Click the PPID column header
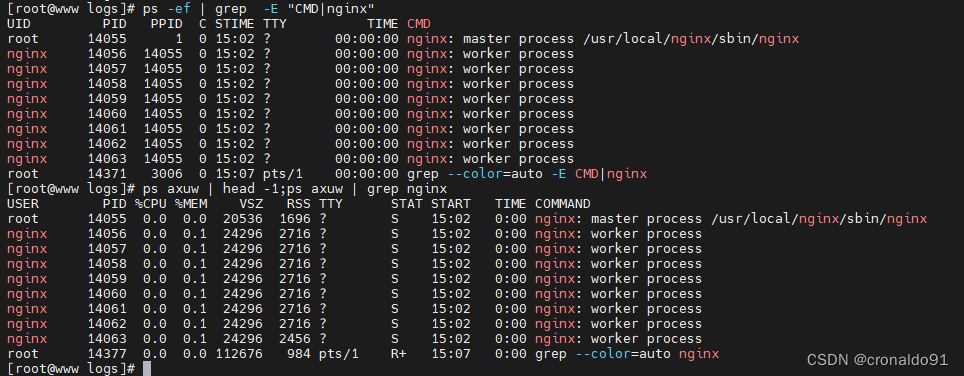 (167, 24)
